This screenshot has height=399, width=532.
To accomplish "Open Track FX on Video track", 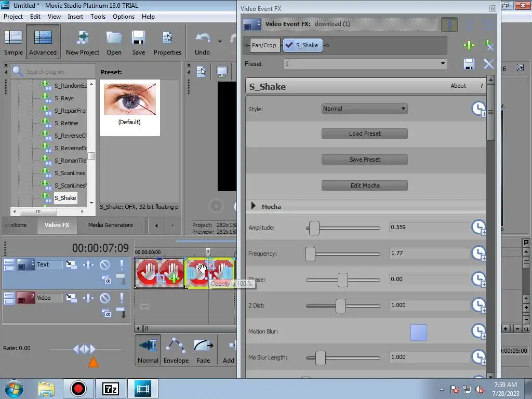I will [88, 298].
